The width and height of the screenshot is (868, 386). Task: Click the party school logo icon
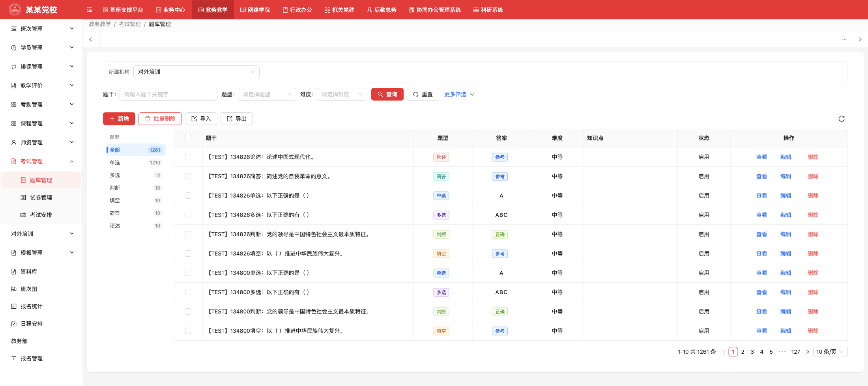coord(15,9)
